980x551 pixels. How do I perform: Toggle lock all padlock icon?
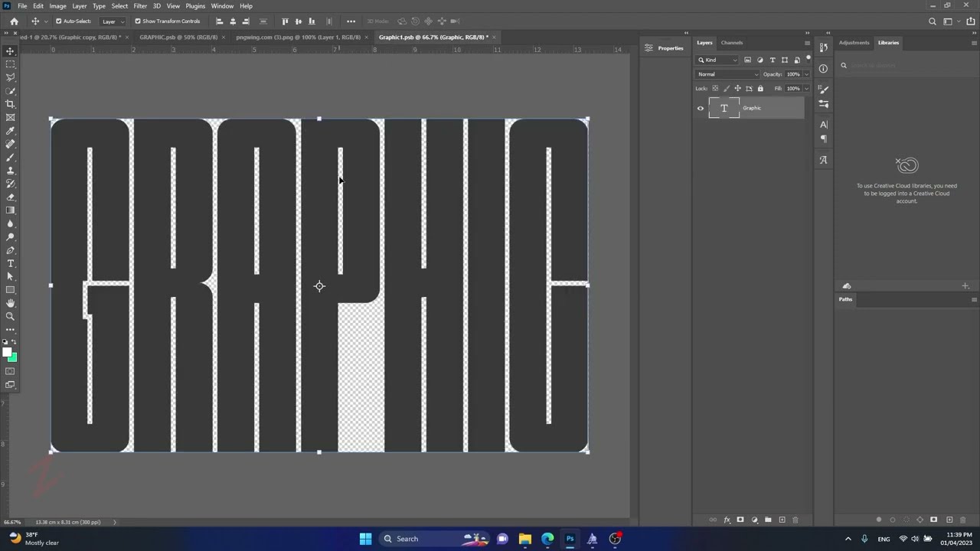tap(760, 89)
